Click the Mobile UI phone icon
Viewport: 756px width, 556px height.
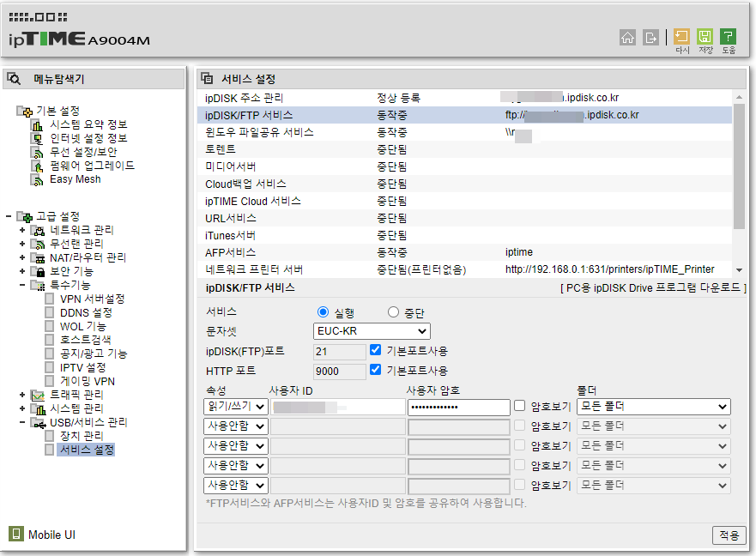pos(16,534)
